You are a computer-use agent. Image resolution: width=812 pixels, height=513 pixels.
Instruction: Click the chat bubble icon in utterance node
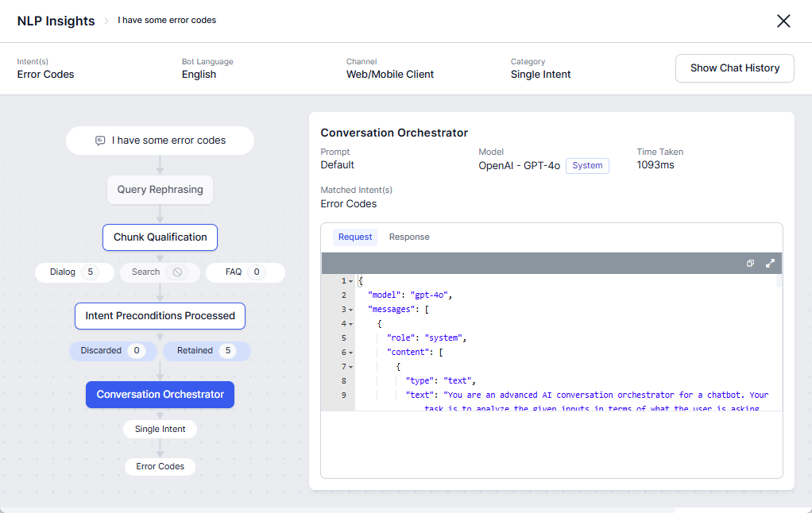(x=100, y=141)
